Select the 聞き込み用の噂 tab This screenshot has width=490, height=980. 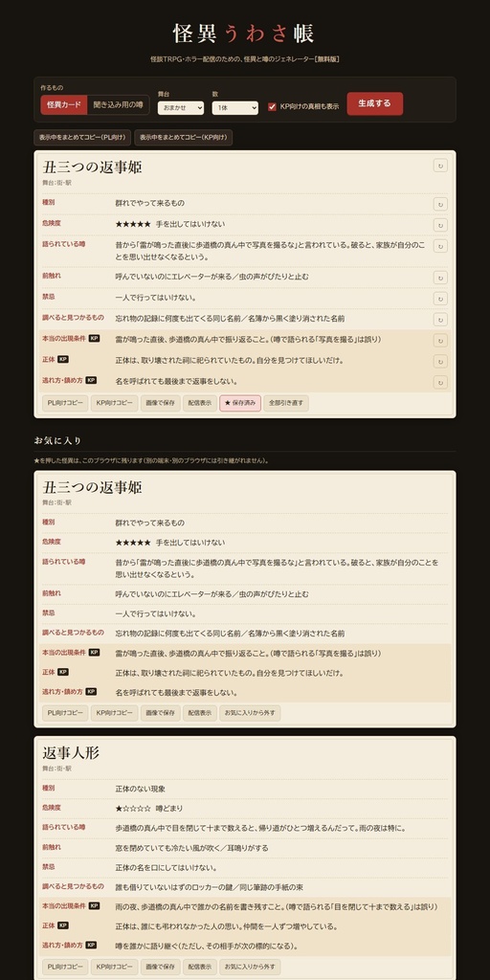click(118, 104)
